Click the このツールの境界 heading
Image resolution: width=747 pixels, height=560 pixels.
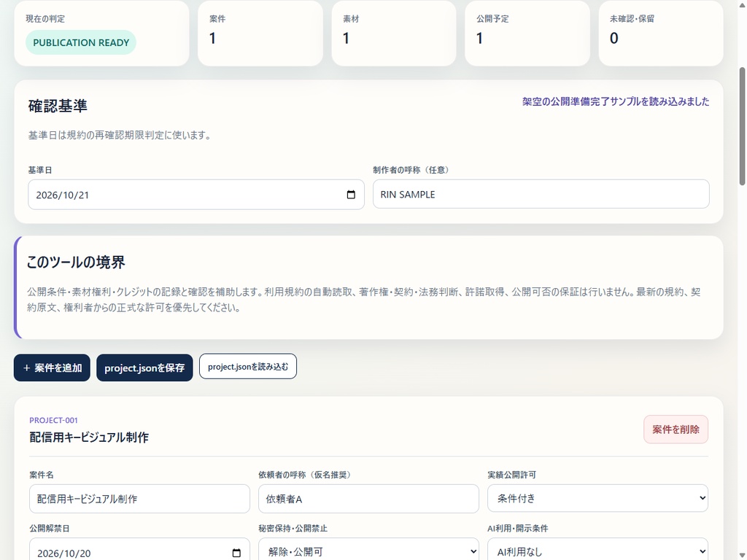76,262
